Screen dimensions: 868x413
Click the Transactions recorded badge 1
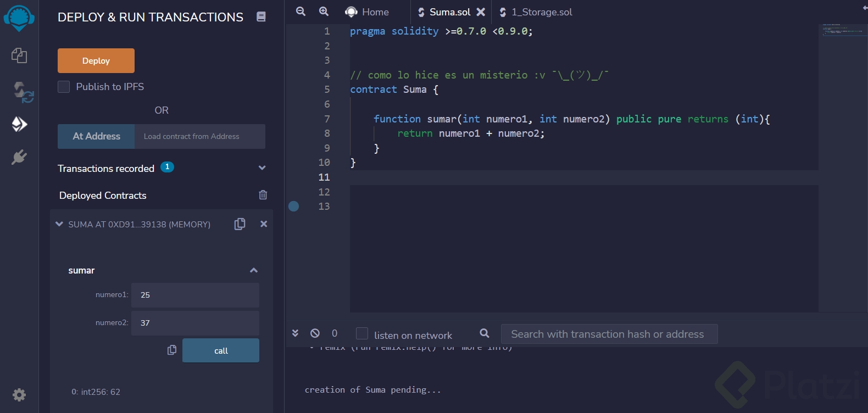[x=167, y=167]
